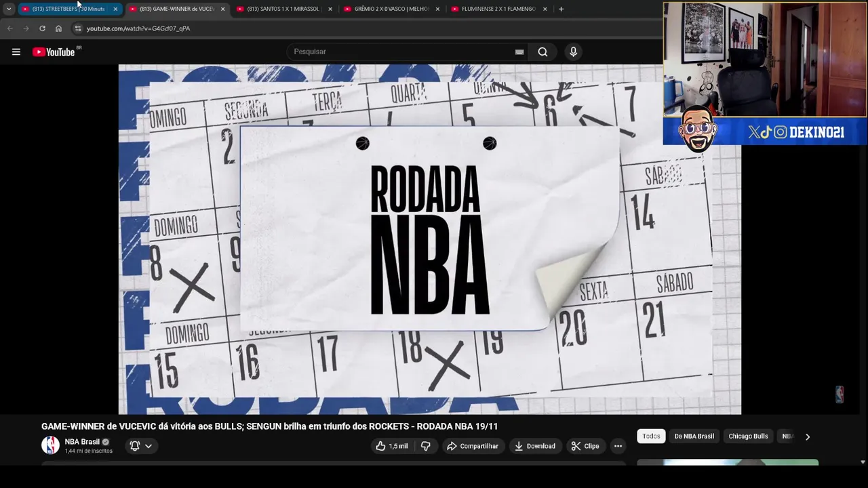Reload the current page
Viewport: 868px width, 488px height.
tap(42, 28)
